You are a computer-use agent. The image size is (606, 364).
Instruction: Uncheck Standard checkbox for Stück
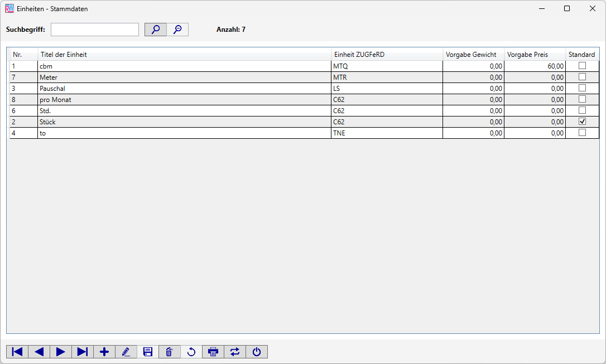click(x=582, y=122)
